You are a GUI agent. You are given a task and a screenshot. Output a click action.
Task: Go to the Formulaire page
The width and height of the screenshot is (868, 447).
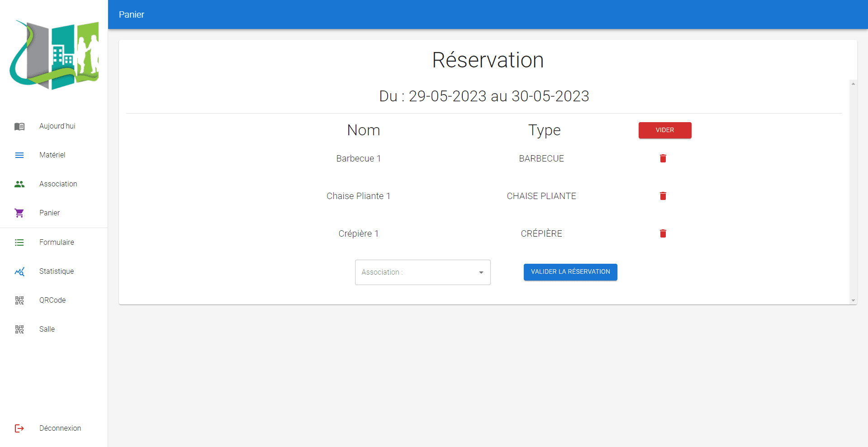[57, 243]
